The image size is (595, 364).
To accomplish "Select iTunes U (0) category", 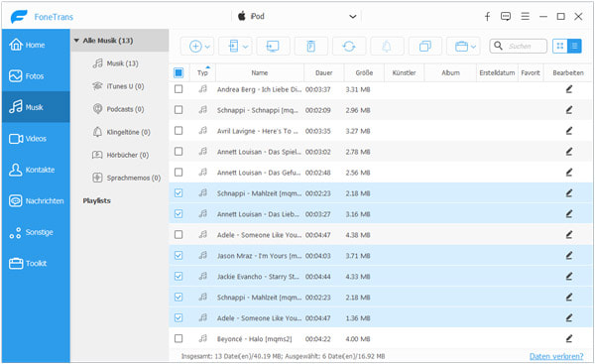I will pyautogui.click(x=118, y=86).
